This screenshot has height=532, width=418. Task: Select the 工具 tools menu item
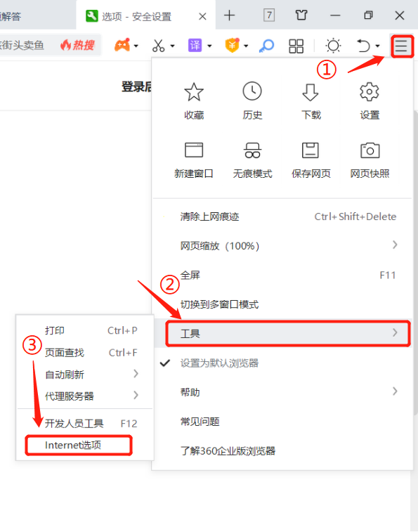288,334
